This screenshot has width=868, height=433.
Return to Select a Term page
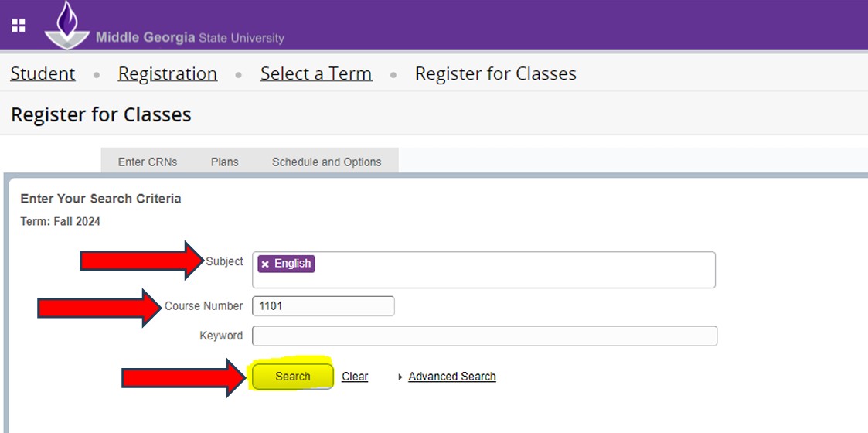[x=315, y=73]
